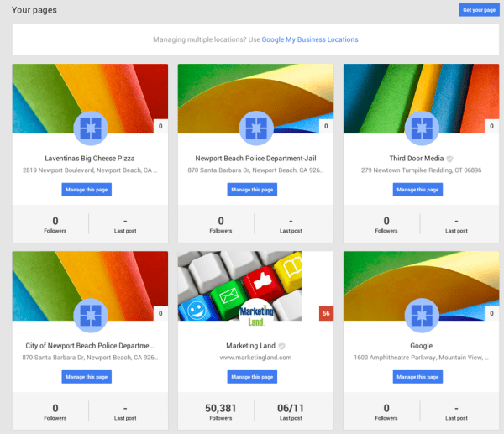Click verified badge next to Marketing Land
Image resolution: width=504 pixels, height=434 pixels.
pos(281,346)
